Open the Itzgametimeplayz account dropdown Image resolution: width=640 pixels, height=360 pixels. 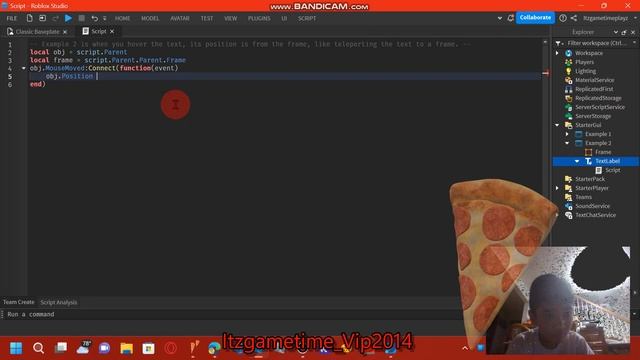coord(609,18)
